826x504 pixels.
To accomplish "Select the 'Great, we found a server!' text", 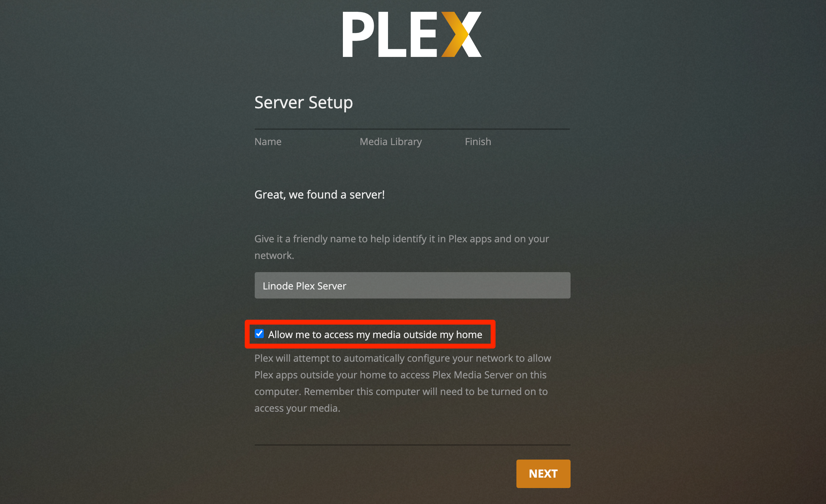I will (x=320, y=194).
